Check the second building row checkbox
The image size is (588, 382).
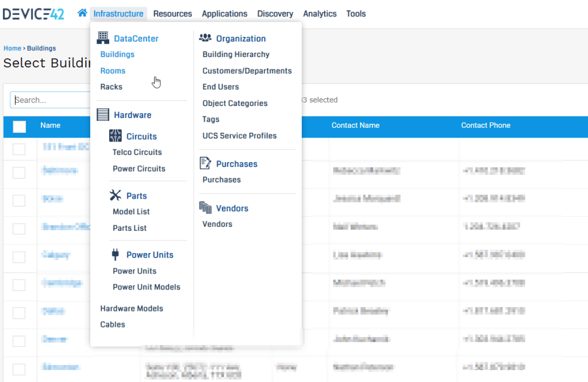(19, 173)
